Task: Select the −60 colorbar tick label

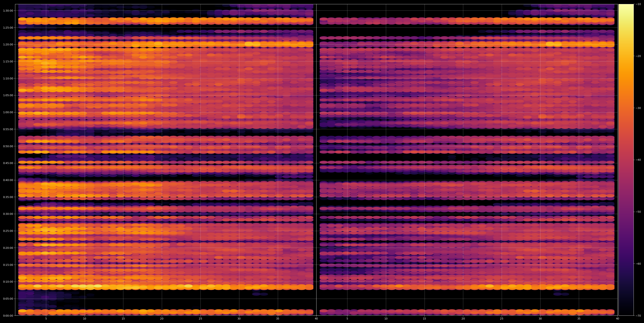Action: (x=638, y=264)
